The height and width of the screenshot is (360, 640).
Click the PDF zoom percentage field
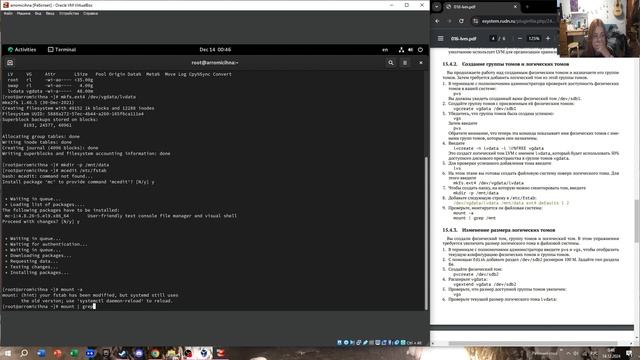(534, 38)
